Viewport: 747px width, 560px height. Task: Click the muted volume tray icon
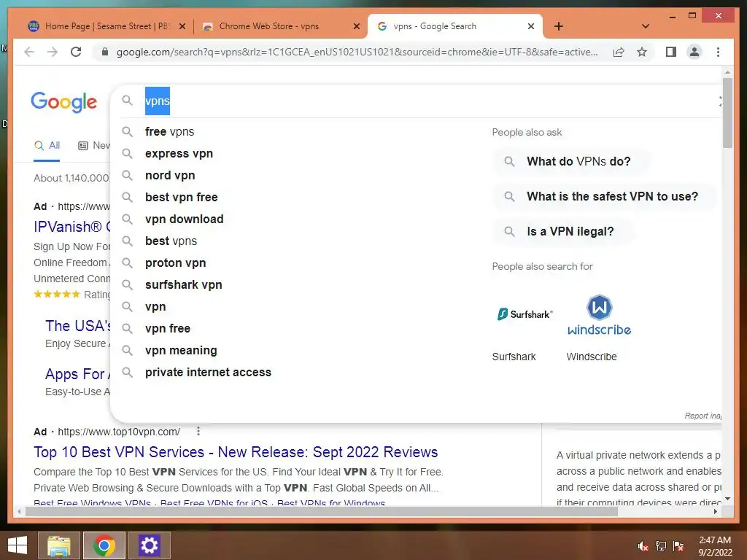click(643, 546)
